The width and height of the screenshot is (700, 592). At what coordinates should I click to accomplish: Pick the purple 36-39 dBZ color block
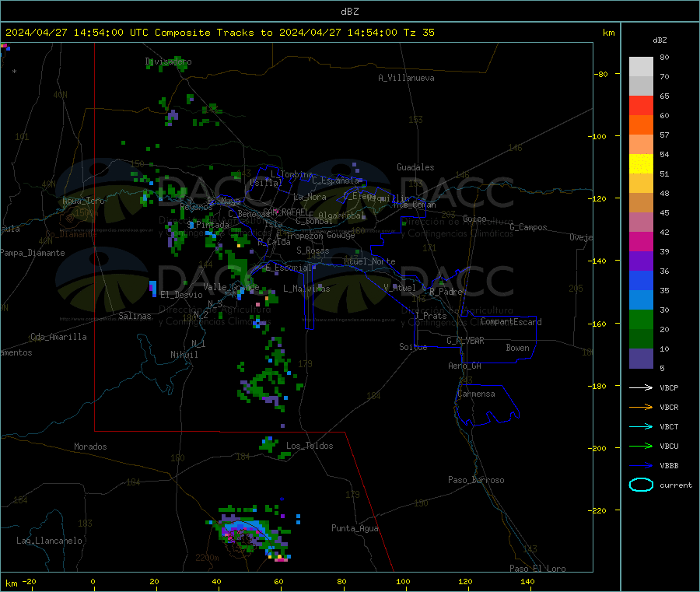coord(641,261)
